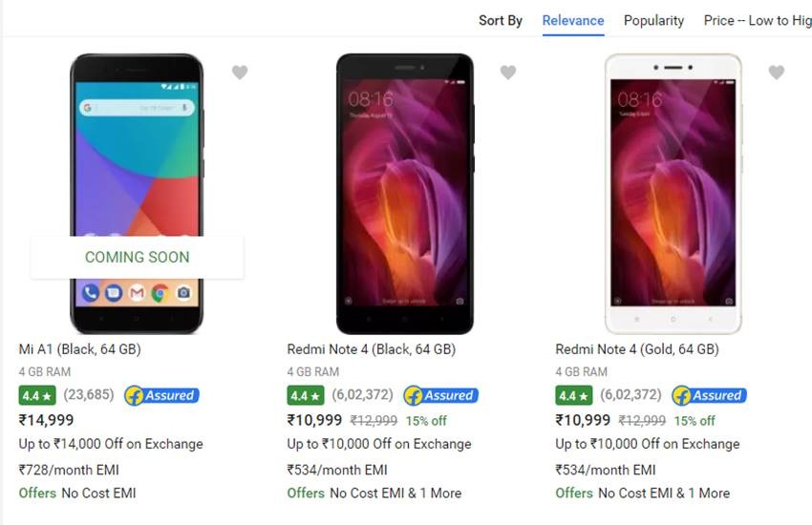This screenshot has height=525, width=812.
Task: Click the Assured badge under Mi A1
Action: [x=161, y=395]
